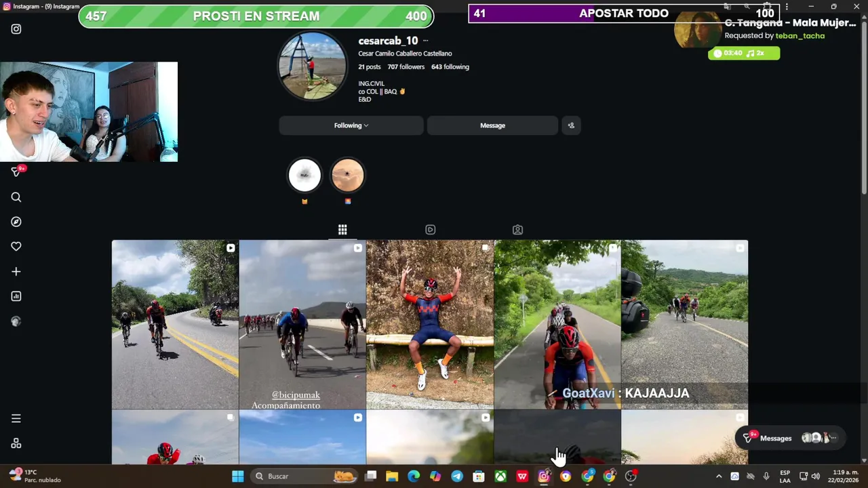Open the More hamburger menu in sidebar
Image resolution: width=868 pixels, height=488 pixels.
(16, 419)
